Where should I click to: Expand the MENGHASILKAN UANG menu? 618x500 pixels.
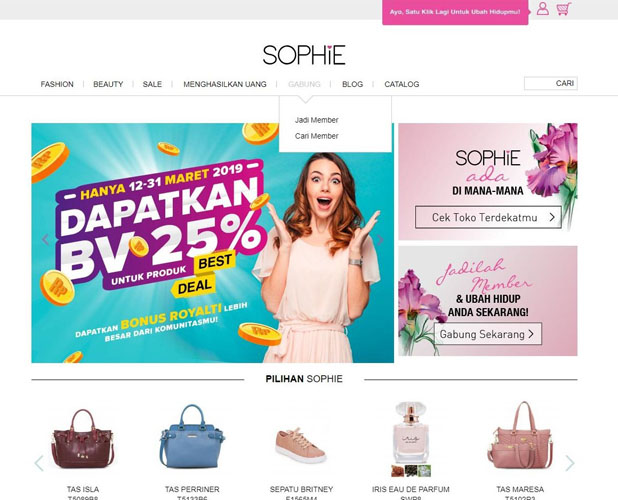[x=225, y=84]
